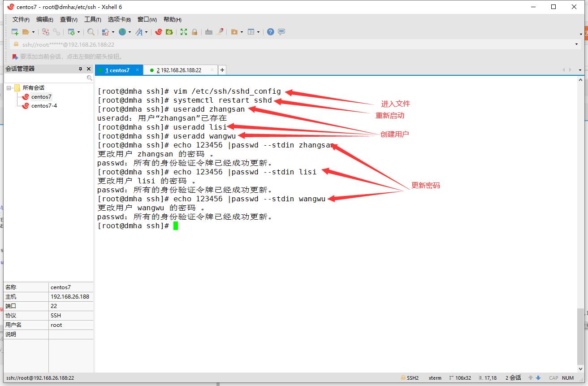Open the 帮助(H) menu
Image resolution: width=588 pixels, height=386 pixels.
point(173,19)
